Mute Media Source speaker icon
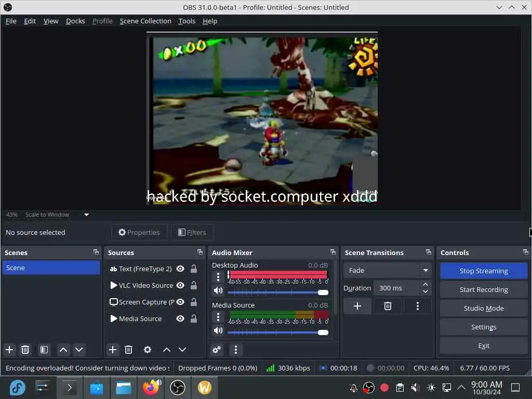Image resolution: width=532 pixels, height=399 pixels. [x=218, y=330]
